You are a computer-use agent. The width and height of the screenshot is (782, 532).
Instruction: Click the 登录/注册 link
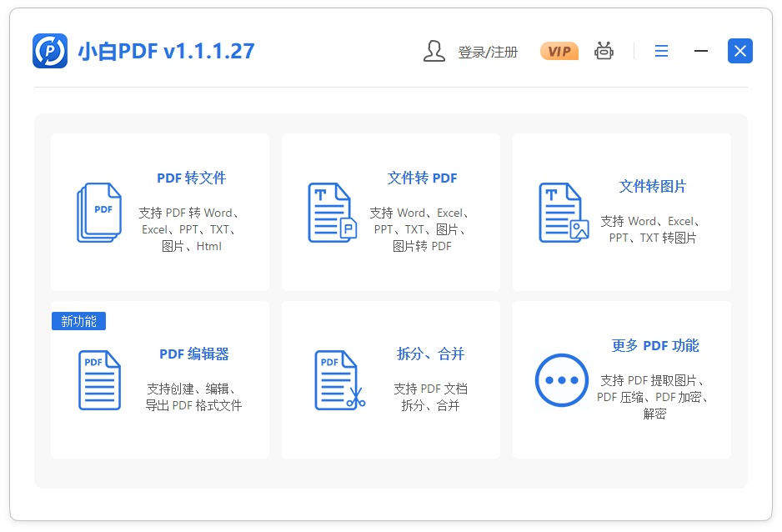click(489, 51)
